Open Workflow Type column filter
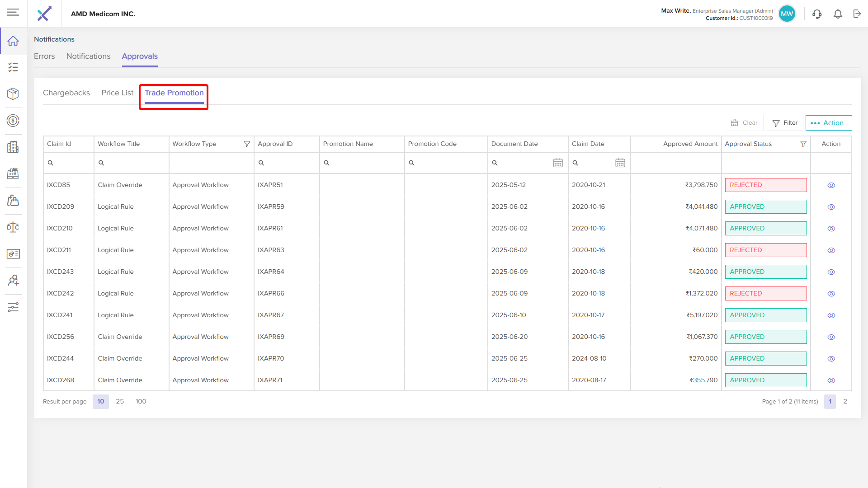The height and width of the screenshot is (488, 868). tap(247, 144)
